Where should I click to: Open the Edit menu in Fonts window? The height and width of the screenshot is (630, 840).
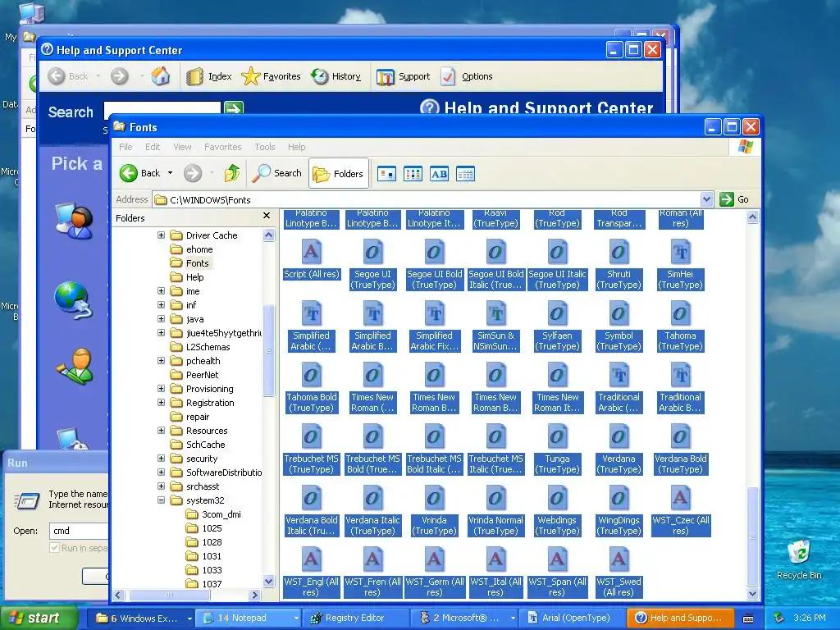tap(153, 147)
